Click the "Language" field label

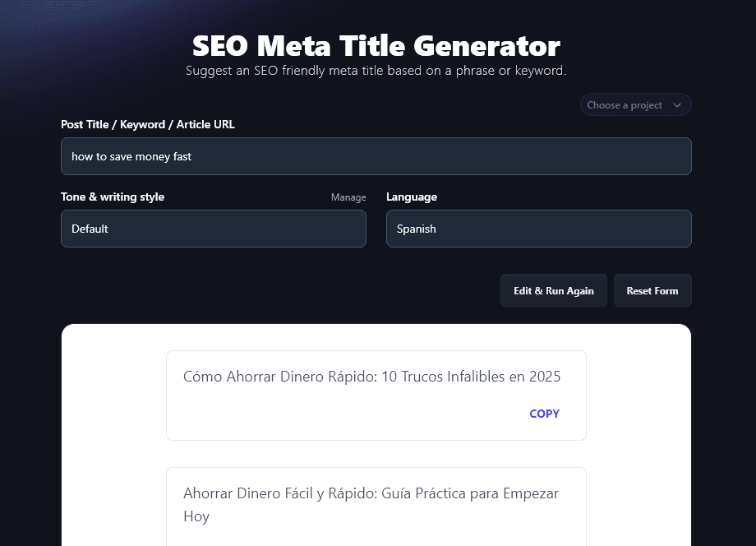(x=412, y=197)
